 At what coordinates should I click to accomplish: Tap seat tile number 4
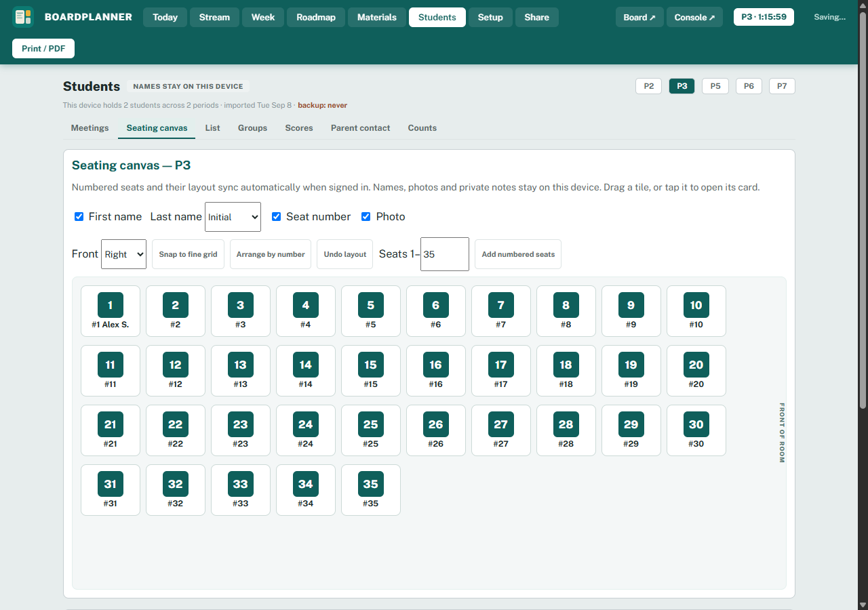coord(306,311)
